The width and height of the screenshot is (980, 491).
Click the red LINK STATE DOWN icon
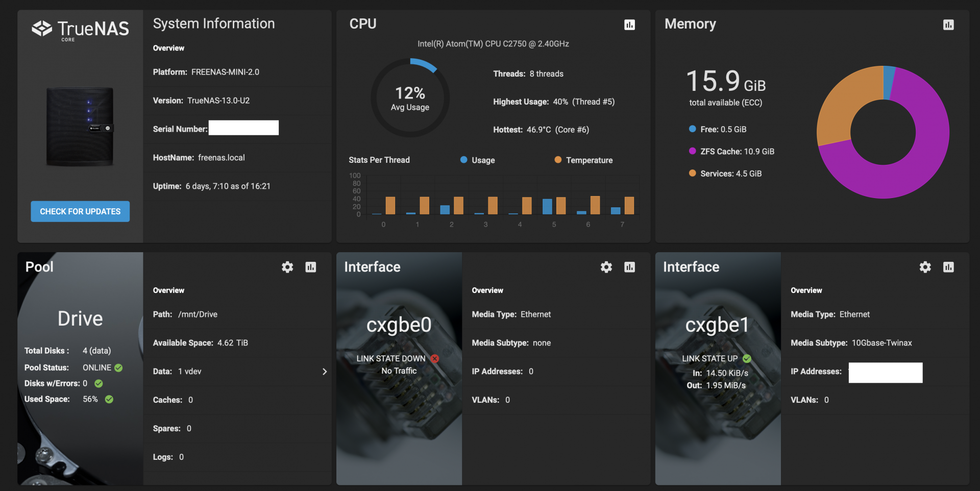click(x=435, y=358)
